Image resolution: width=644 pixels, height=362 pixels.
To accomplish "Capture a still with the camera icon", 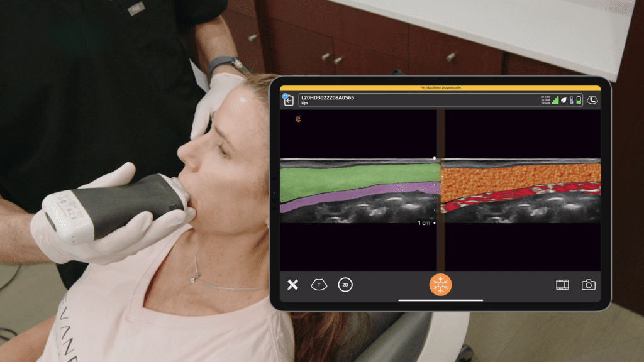I will 588,285.
